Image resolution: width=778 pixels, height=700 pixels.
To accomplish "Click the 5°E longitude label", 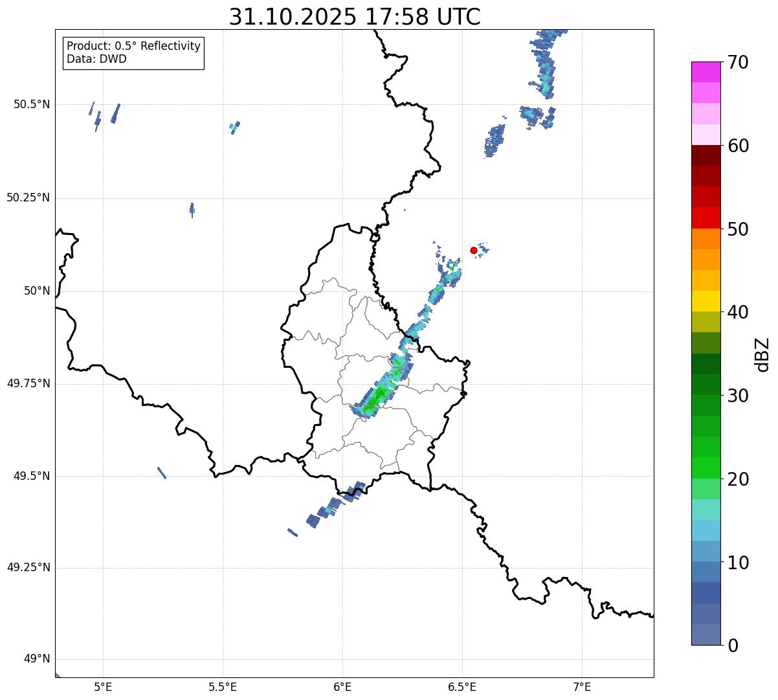I will pyautogui.click(x=103, y=686).
